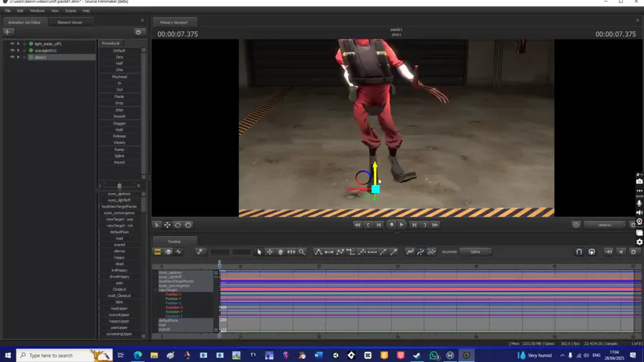Image resolution: width=644 pixels, height=362 pixels.
Task: Open the Keymode Spline dropdown
Action: point(476,252)
